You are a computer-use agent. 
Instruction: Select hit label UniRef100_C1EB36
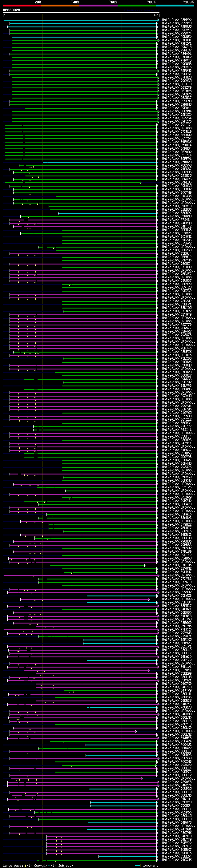[x=177, y=210]
